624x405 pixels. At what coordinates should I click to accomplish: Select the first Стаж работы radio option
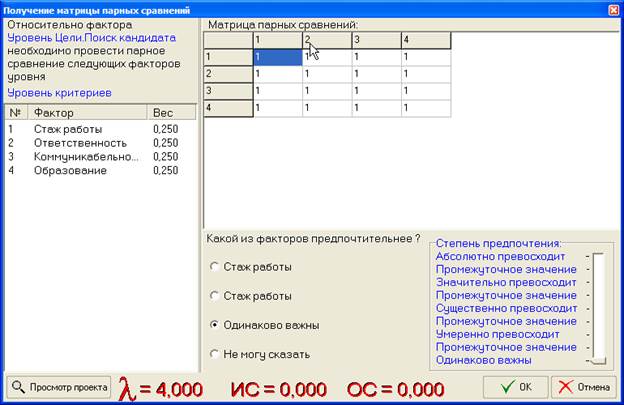pos(214,267)
